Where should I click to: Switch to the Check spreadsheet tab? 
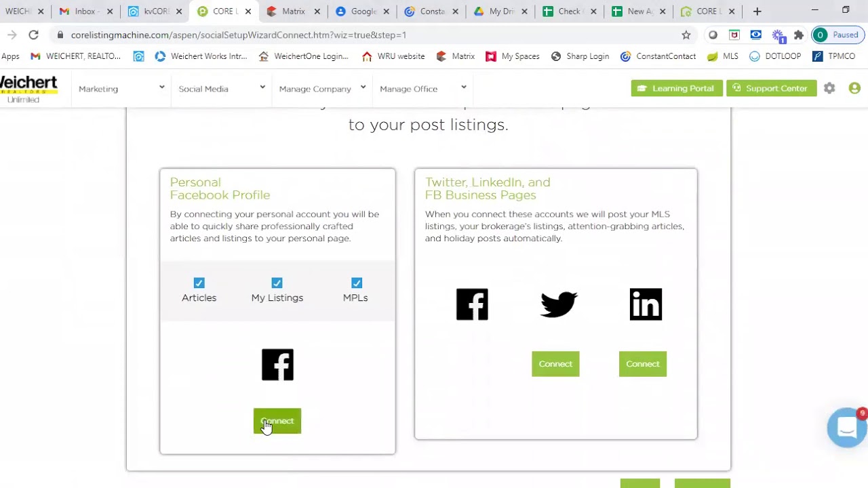tap(570, 12)
